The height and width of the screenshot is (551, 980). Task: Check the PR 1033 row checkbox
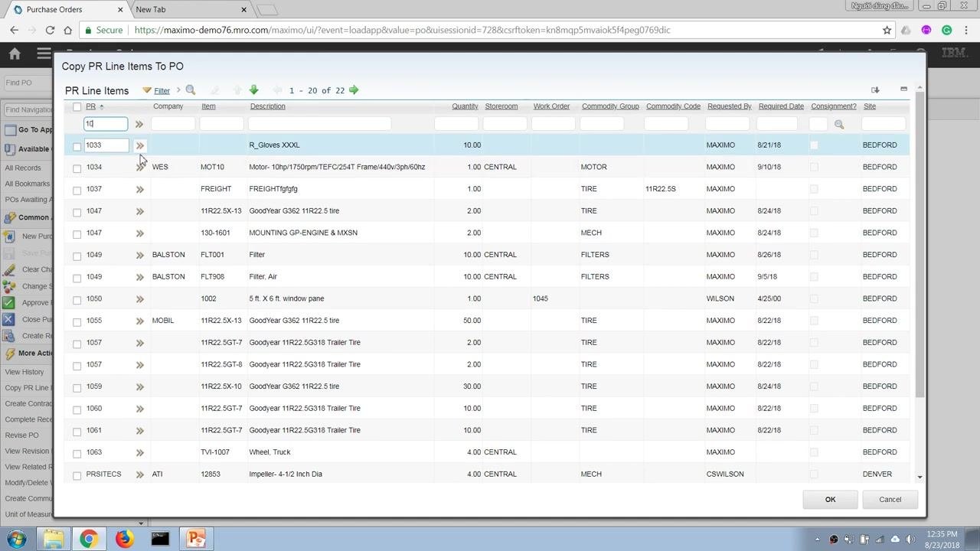[77, 146]
